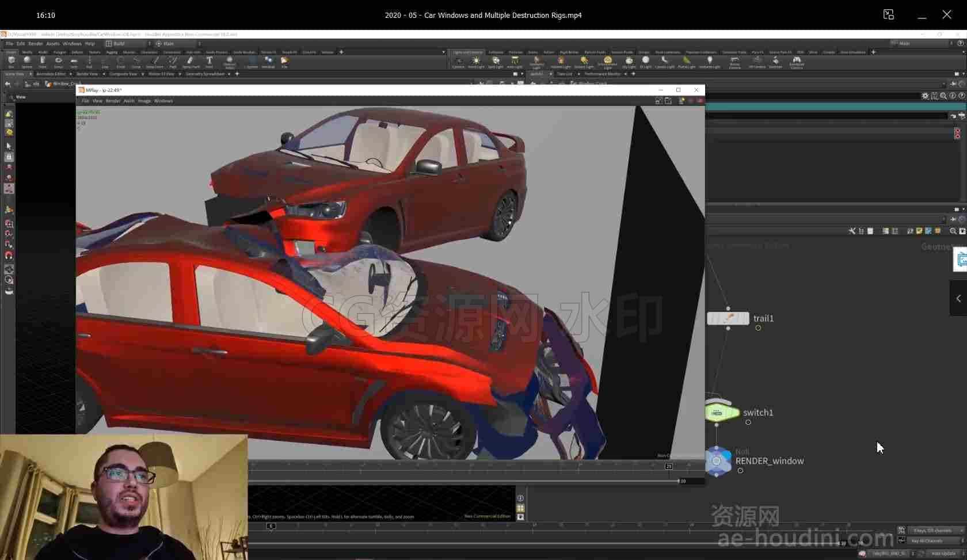Click the main timeline frame marker

coord(271,526)
